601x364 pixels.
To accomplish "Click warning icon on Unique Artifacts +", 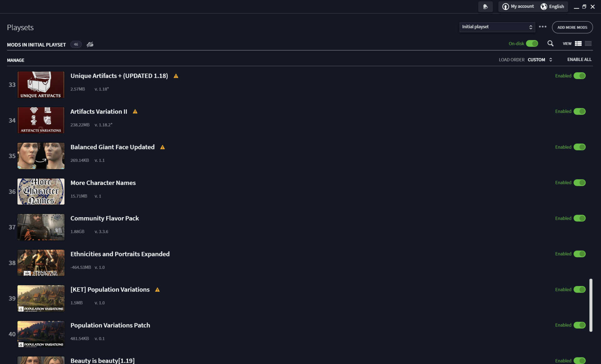I will point(176,76).
